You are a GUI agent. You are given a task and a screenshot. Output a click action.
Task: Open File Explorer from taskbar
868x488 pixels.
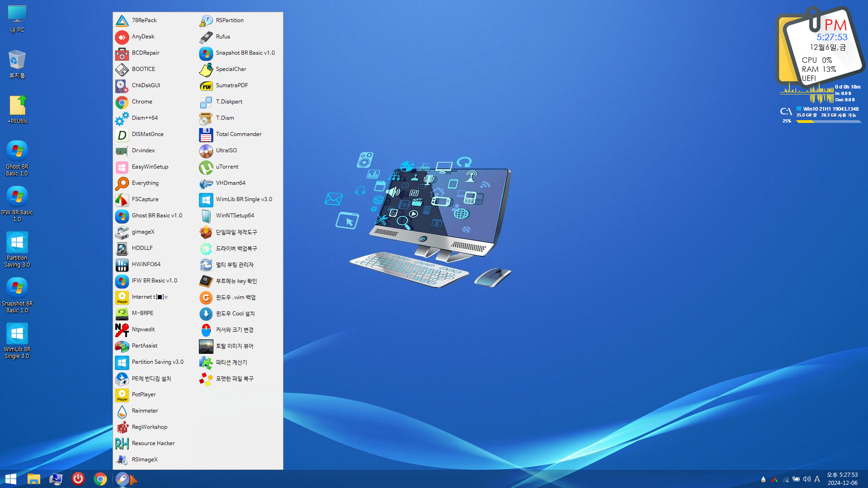(x=34, y=479)
